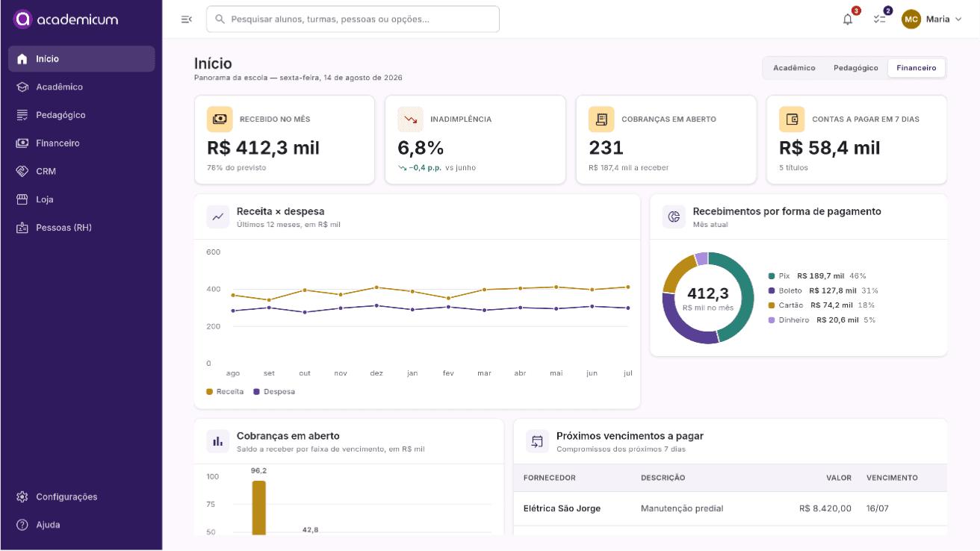Click the donut chart center value 412,3
The height and width of the screenshot is (551, 980).
click(708, 293)
